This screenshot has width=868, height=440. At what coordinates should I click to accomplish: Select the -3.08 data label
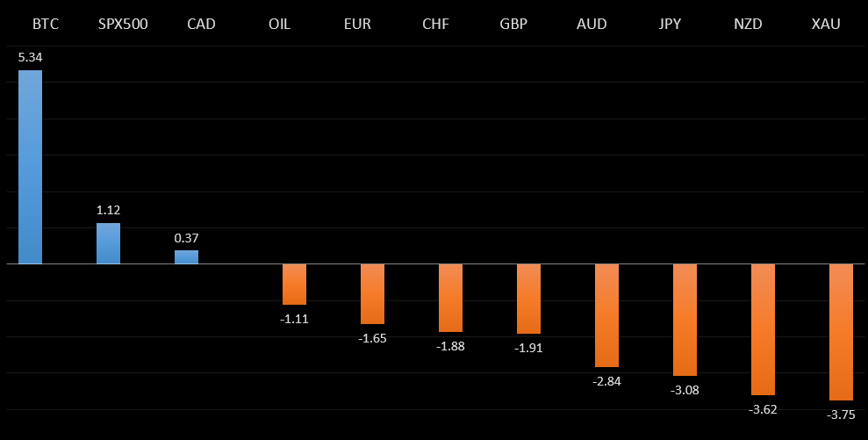685,390
